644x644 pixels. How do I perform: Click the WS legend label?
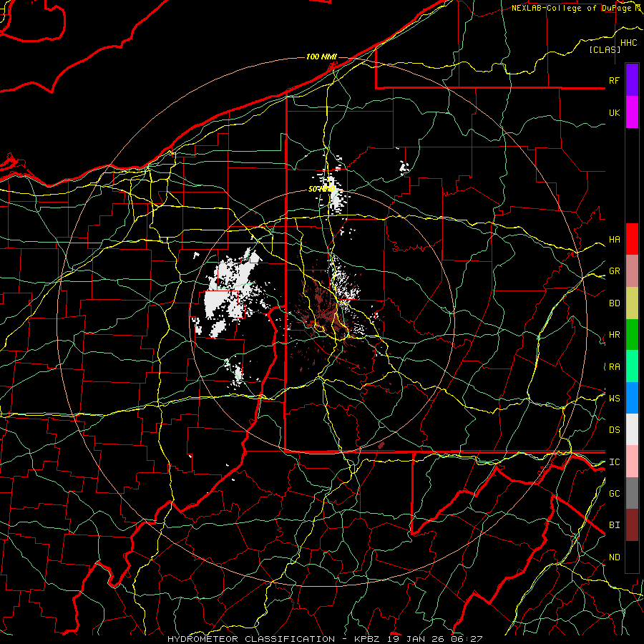pos(614,398)
